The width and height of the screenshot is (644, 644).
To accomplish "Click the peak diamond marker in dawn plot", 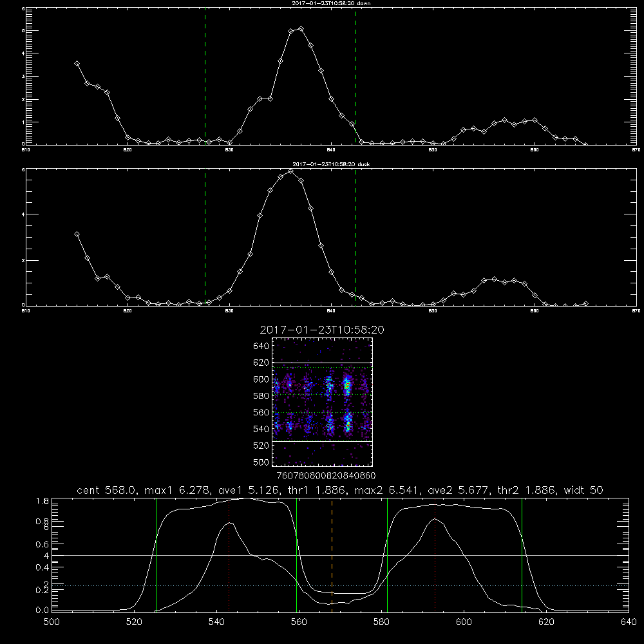I will click(301, 29).
